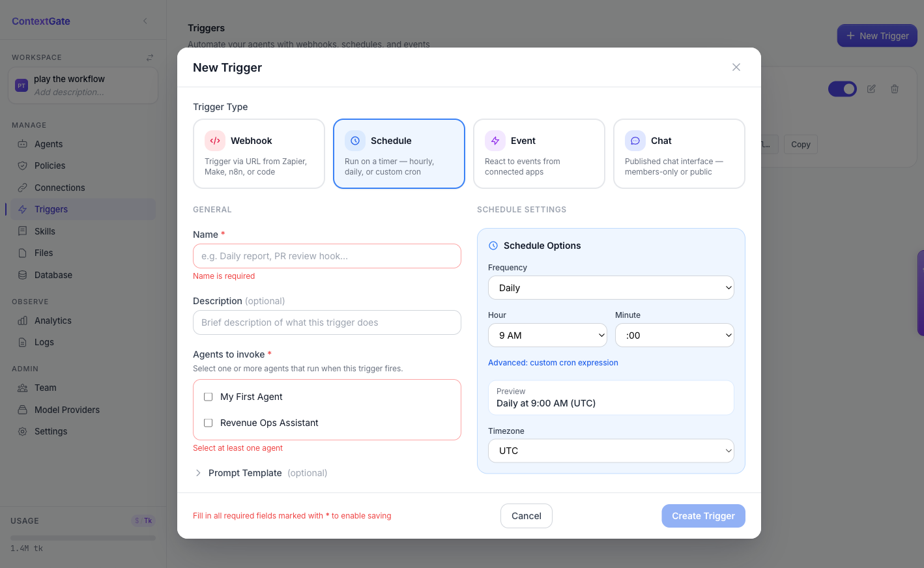Screen dimensions: 924x568
Task: Check the Revenue Ops Assistant checkbox
Action: [209, 423]
